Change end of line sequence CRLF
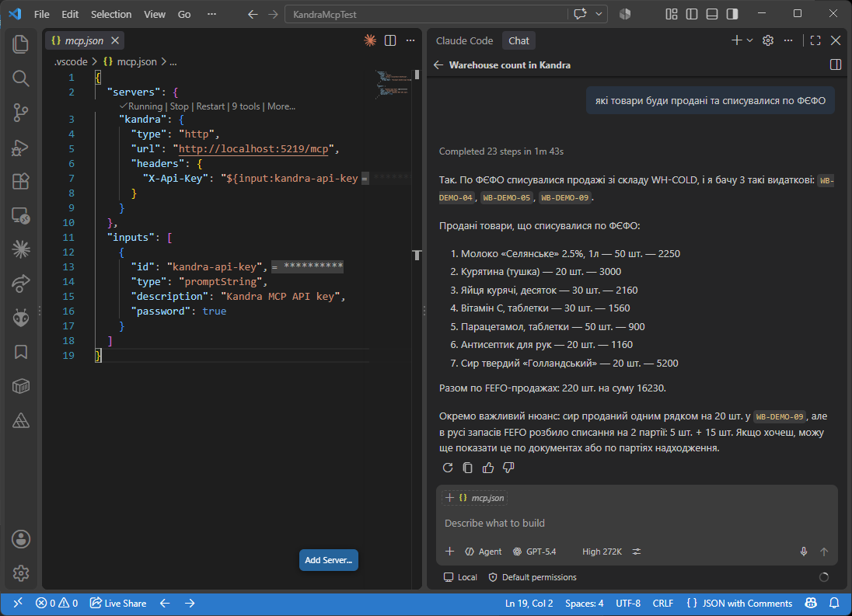 [662, 603]
